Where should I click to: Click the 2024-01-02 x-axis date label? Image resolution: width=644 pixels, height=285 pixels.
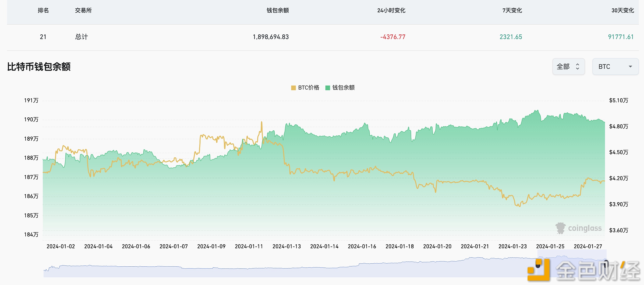(61, 246)
